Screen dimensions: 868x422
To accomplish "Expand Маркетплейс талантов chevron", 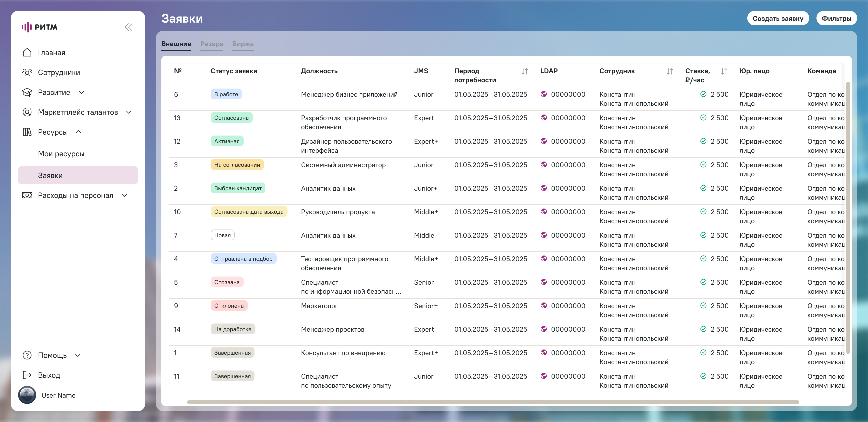I will tap(129, 112).
